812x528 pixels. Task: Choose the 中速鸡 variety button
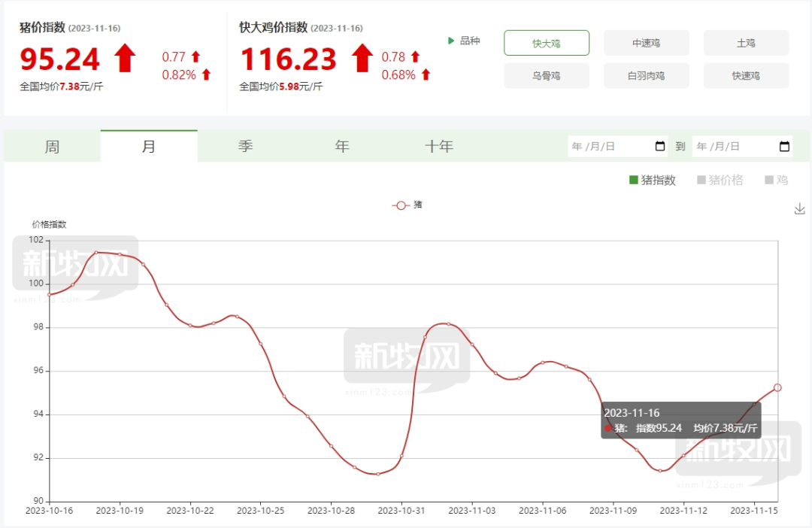(647, 43)
